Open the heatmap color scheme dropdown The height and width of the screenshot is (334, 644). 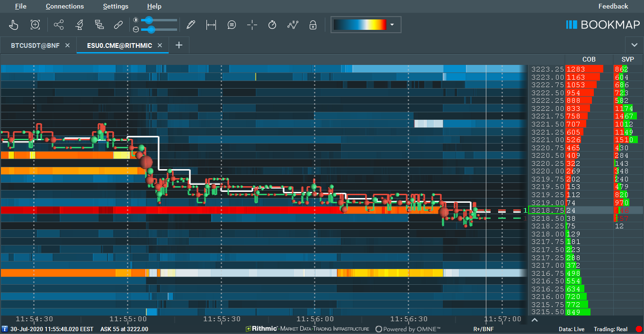[x=392, y=25]
